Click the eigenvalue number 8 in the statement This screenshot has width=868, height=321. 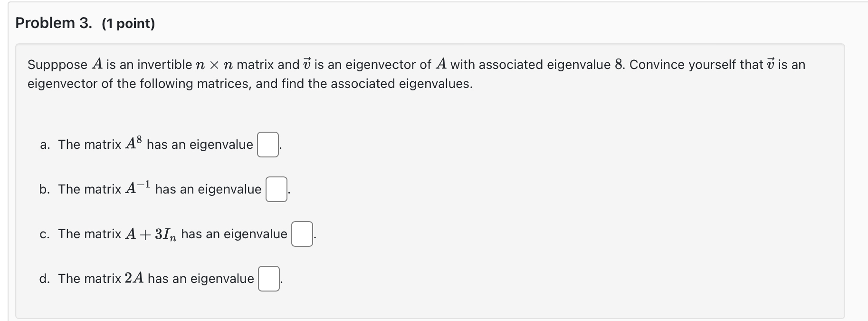(x=619, y=64)
